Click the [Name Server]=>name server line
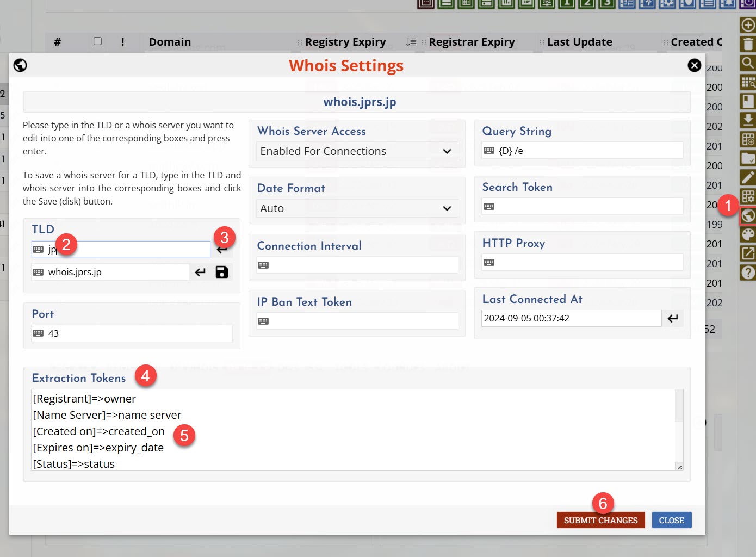 coord(107,415)
